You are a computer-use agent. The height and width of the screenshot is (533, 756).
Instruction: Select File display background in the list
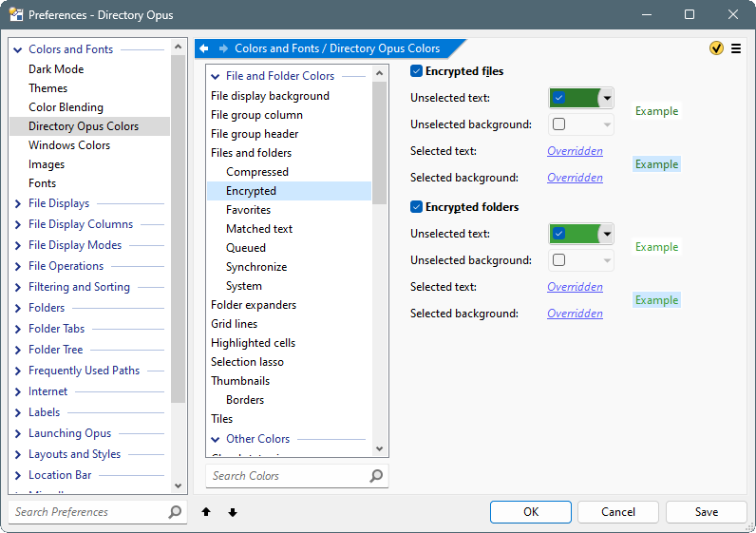[270, 96]
